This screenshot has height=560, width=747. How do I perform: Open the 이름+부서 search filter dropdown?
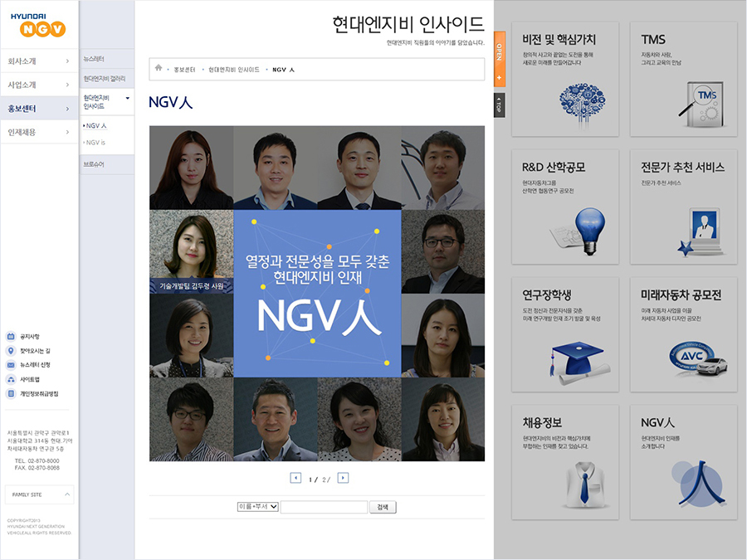tap(258, 507)
